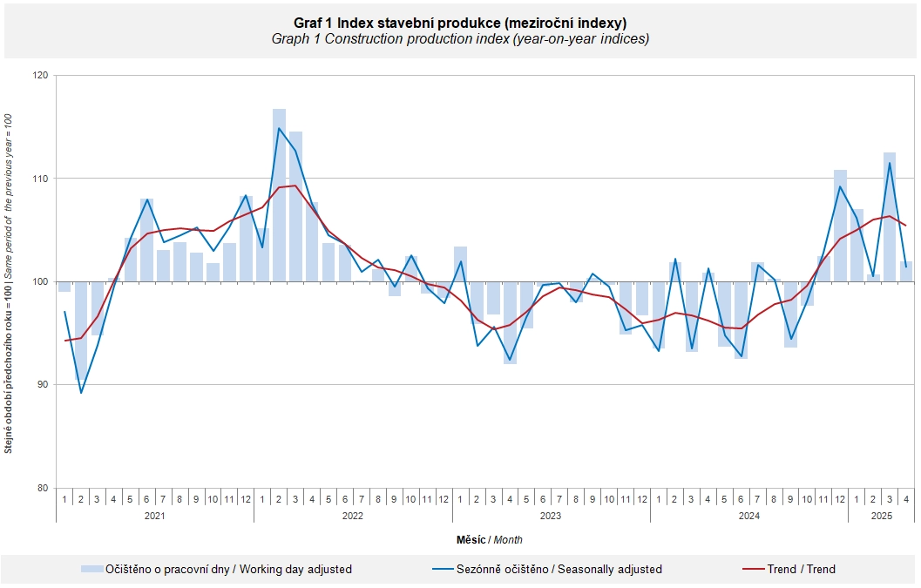921x588 pixels.
Task: Click the Trend legend red line marker
Action: click(x=754, y=569)
